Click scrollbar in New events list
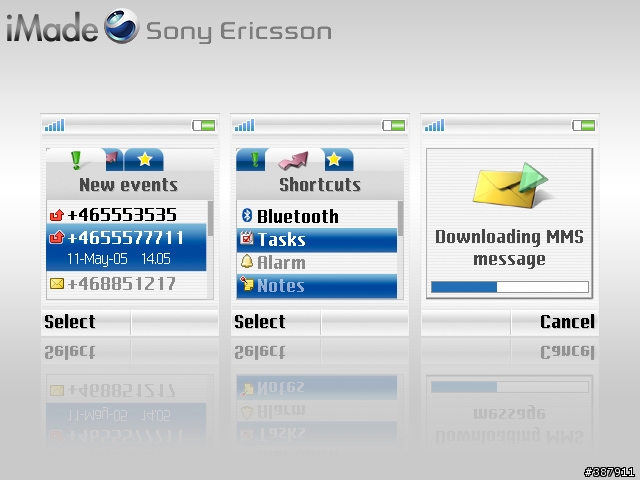This screenshot has width=640, height=480. tap(211, 218)
